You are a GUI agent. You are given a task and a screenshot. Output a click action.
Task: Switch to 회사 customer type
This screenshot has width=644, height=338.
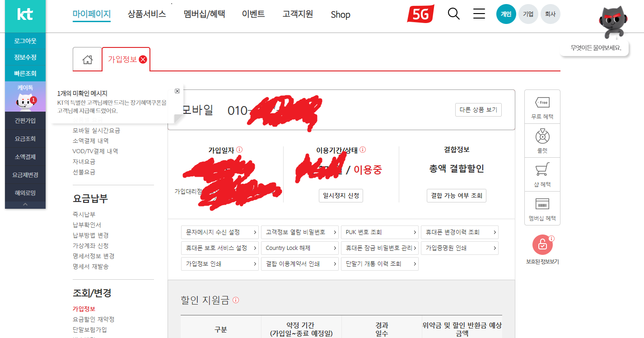[550, 14]
